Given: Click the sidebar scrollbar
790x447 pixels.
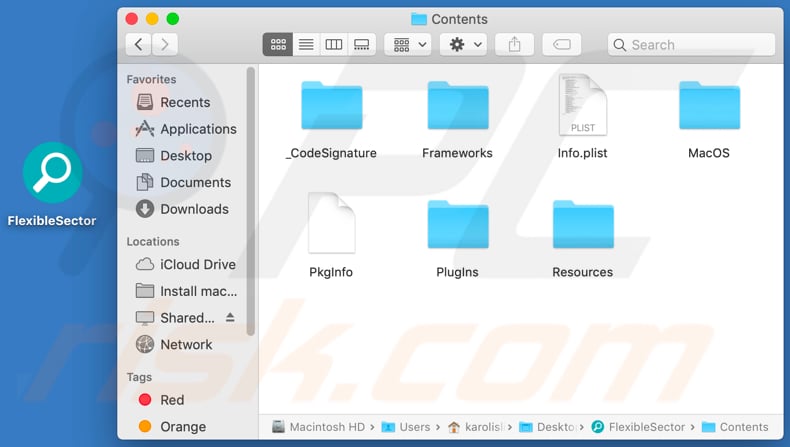Looking at the screenshot, I should [x=250, y=201].
